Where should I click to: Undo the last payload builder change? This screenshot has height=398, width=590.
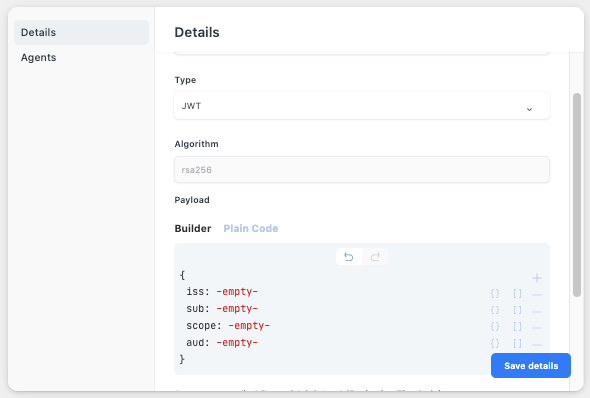click(x=349, y=257)
